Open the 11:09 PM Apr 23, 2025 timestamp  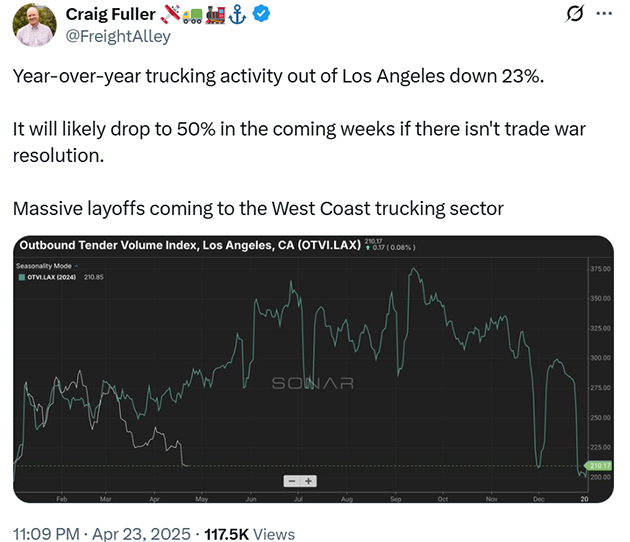point(102,534)
